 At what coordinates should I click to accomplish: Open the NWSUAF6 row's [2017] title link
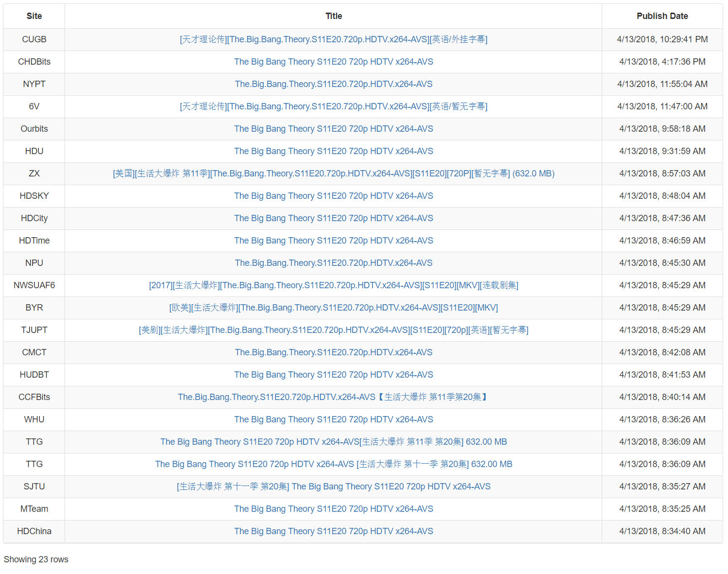tap(334, 285)
